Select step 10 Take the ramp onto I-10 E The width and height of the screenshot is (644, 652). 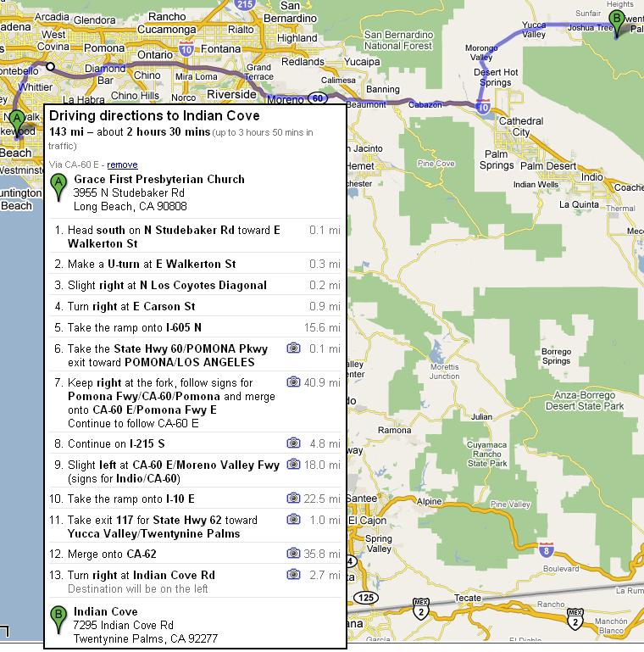[195, 499]
